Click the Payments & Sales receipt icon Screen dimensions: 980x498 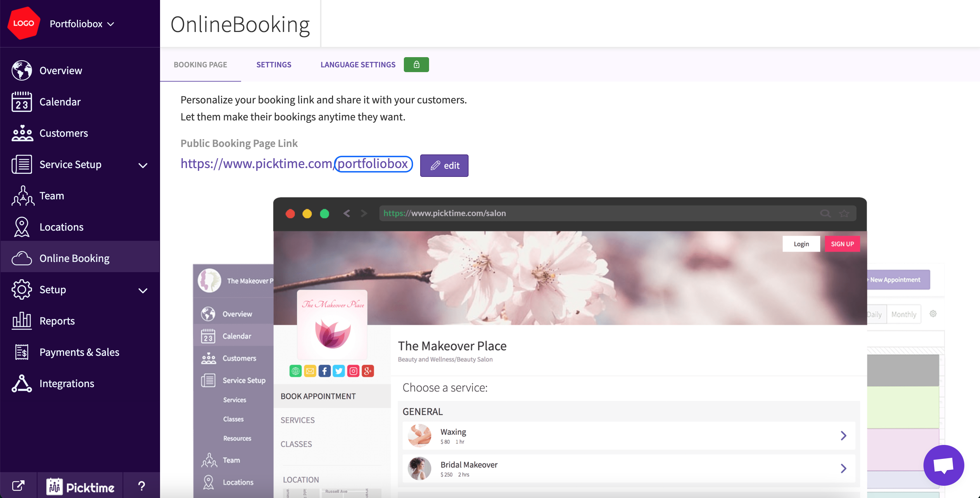[21, 352]
